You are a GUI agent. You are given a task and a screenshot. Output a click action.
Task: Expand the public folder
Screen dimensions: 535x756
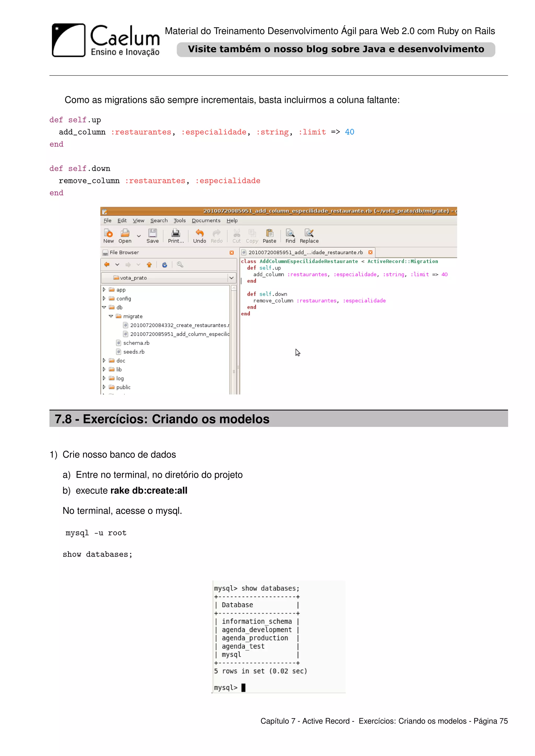pos(104,387)
